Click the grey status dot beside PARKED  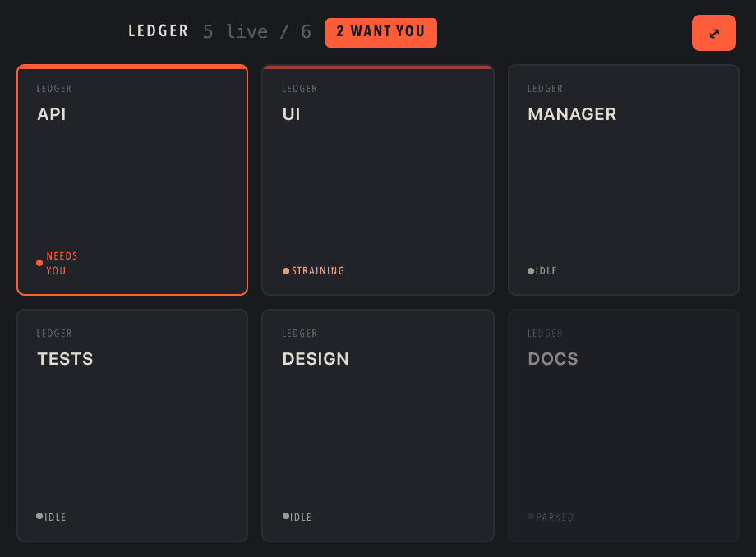click(x=531, y=516)
